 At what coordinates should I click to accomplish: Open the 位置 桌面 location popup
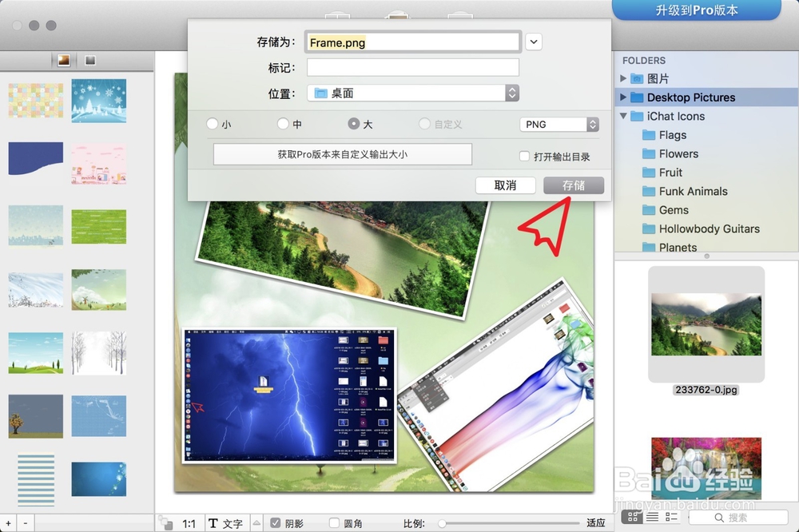(x=413, y=93)
